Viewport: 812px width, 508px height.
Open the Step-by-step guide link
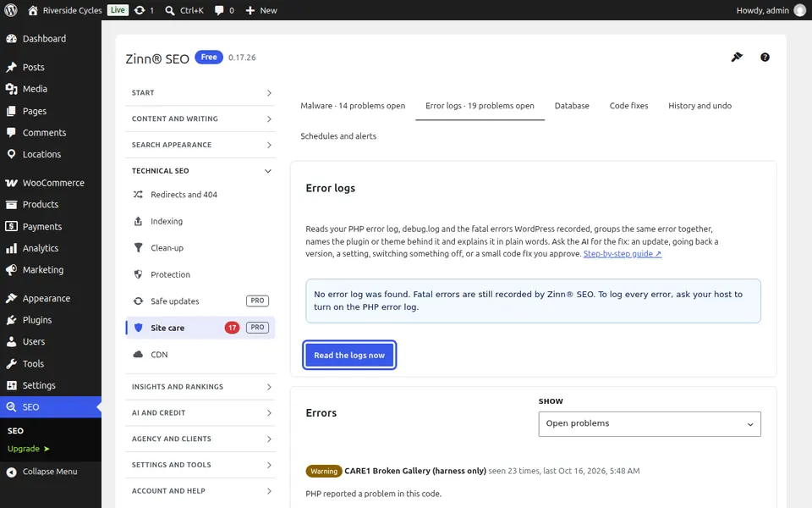point(622,253)
